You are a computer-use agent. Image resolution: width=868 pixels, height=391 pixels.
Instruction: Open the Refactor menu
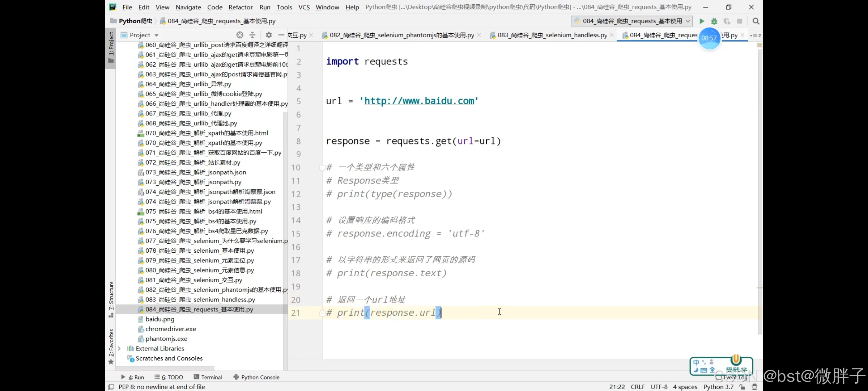click(240, 7)
